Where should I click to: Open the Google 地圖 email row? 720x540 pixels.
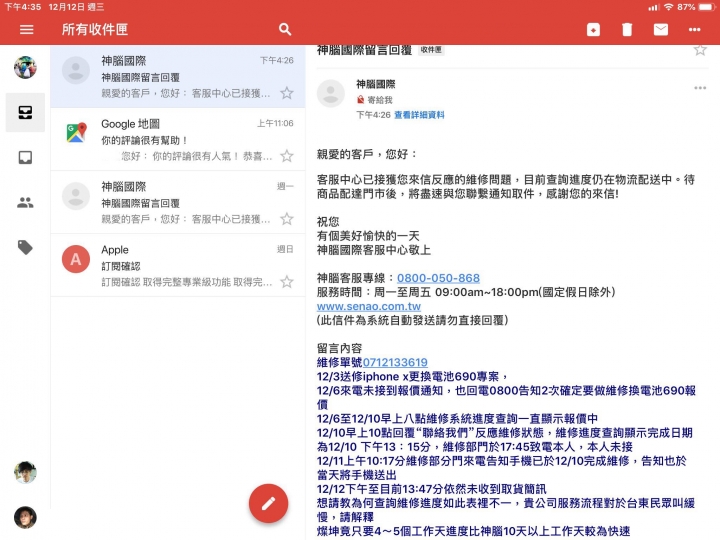coord(178,140)
